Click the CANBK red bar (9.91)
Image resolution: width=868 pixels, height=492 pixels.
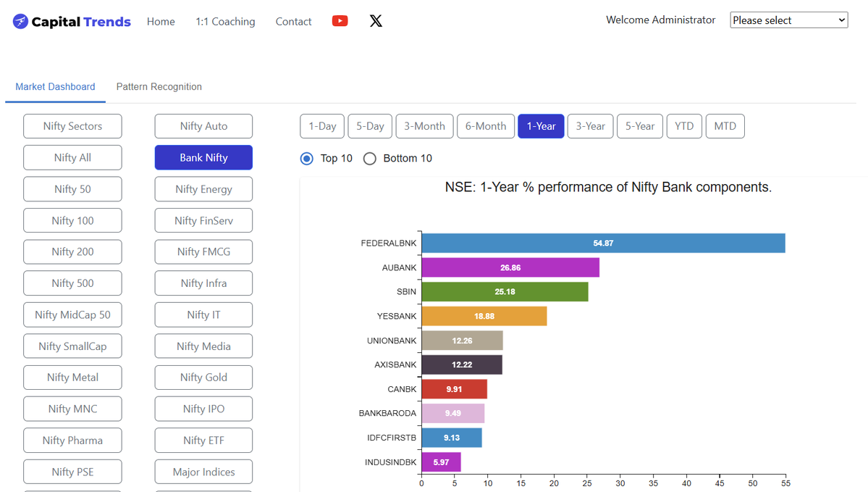point(455,389)
